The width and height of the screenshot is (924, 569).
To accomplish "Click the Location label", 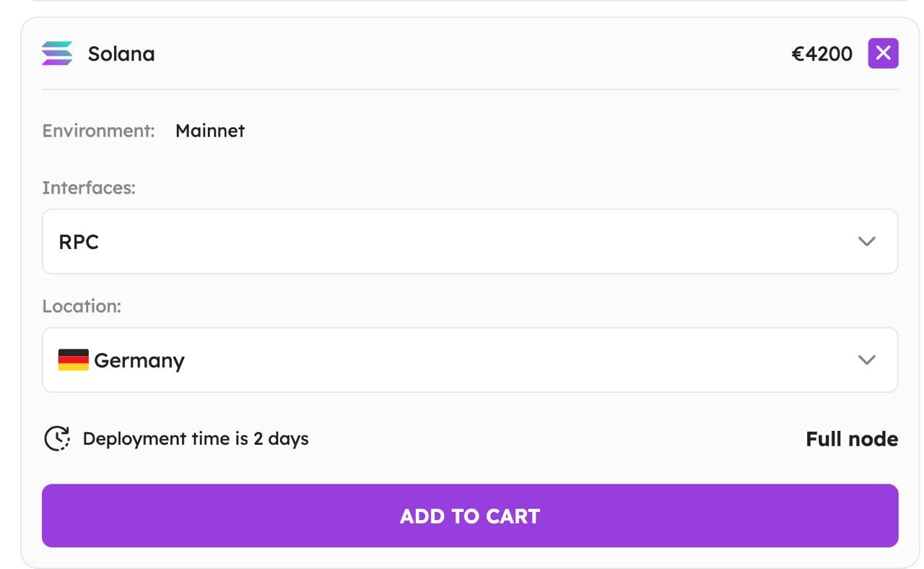I will (x=82, y=306).
